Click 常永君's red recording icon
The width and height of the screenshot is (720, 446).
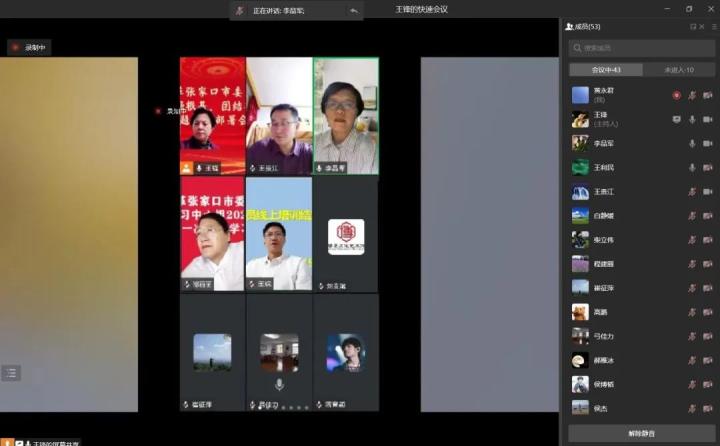pyautogui.click(x=676, y=95)
